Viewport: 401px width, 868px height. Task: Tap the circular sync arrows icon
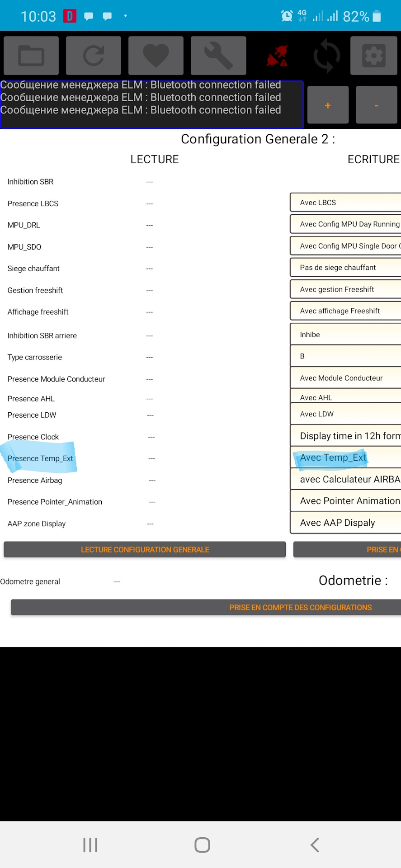coord(327,56)
